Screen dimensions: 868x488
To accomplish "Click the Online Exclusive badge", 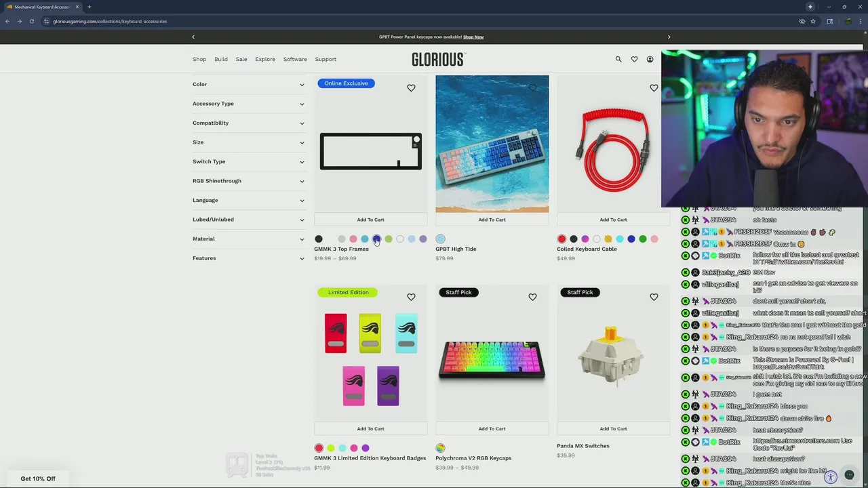I will (346, 83).
